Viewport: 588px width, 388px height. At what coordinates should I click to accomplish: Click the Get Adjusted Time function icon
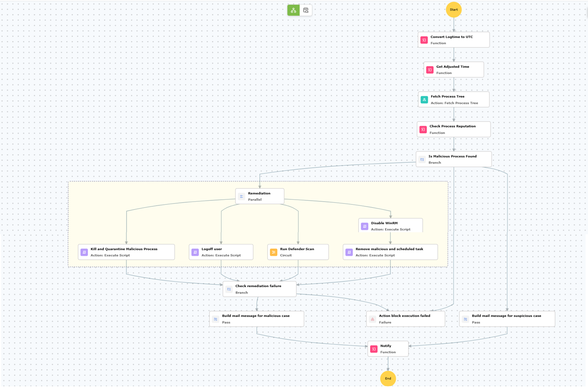coord(430,70)
